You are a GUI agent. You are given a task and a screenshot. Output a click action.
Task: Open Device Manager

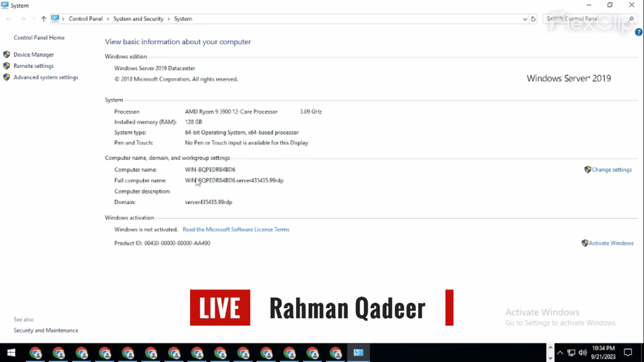(x=33, y=55)
